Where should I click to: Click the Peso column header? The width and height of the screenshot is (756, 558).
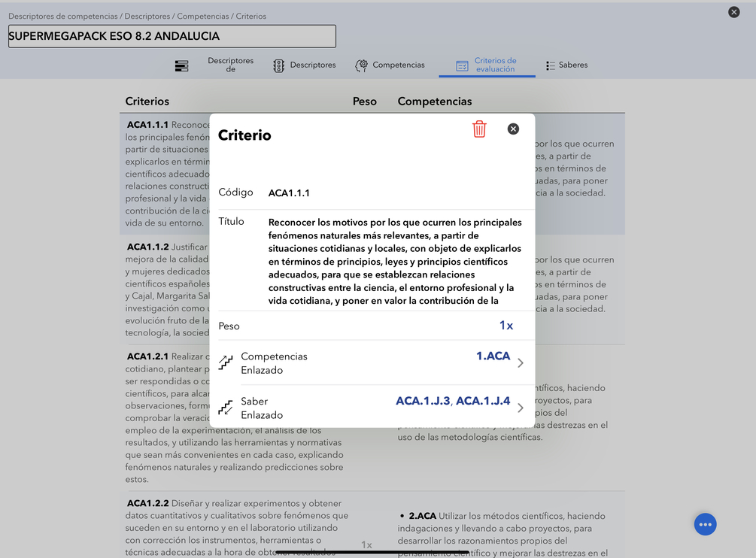click(x=365, y=102)
